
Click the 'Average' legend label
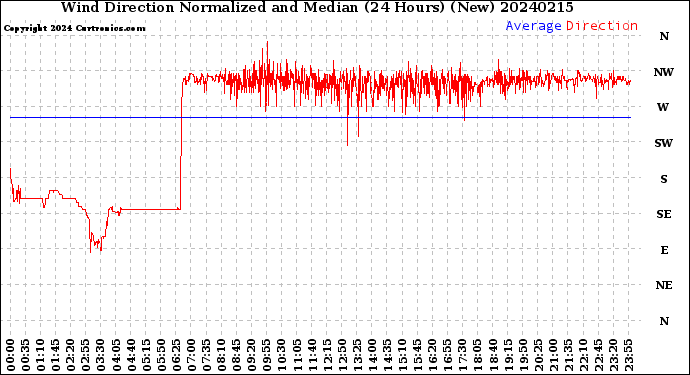click(533, 26)
